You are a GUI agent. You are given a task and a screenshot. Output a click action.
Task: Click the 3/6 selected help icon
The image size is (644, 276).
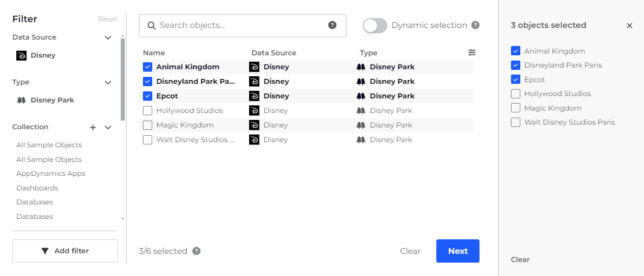tap(197, 251)
